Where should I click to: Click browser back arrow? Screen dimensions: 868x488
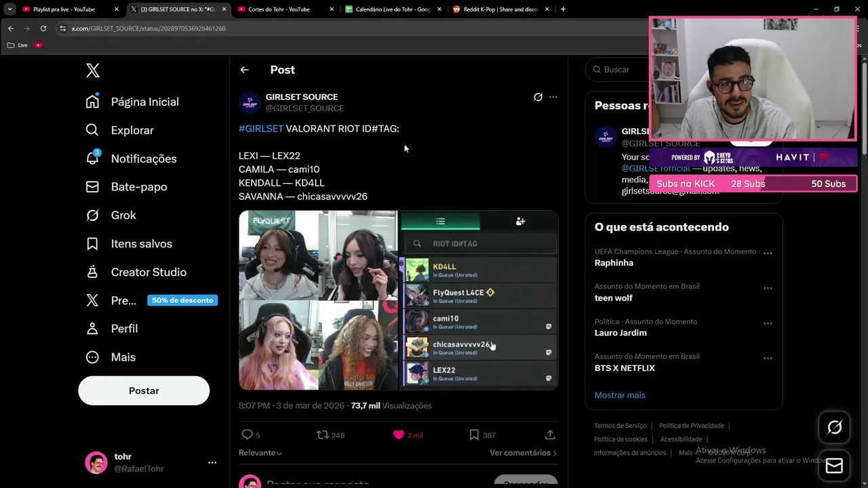point(10,28)
